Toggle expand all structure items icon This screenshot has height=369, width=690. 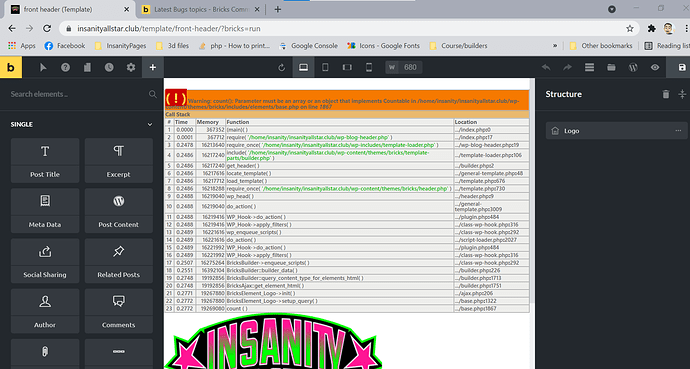[682, 94]
